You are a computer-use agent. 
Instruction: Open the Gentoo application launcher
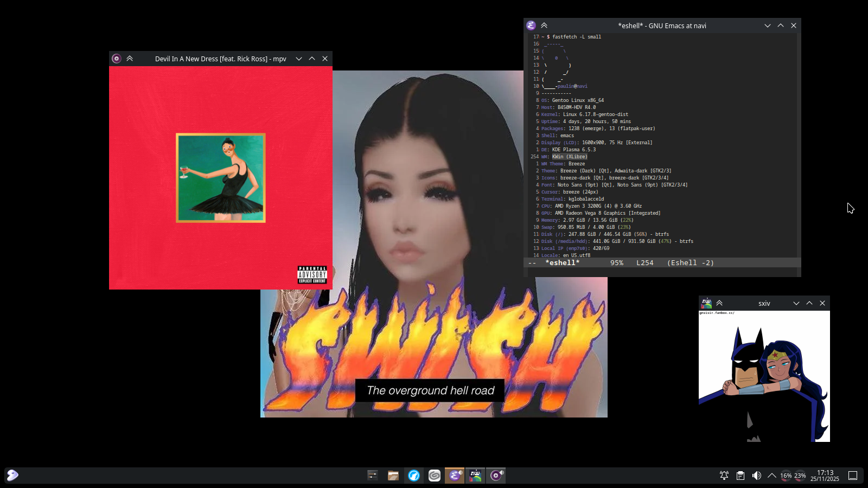click(12, 476)
